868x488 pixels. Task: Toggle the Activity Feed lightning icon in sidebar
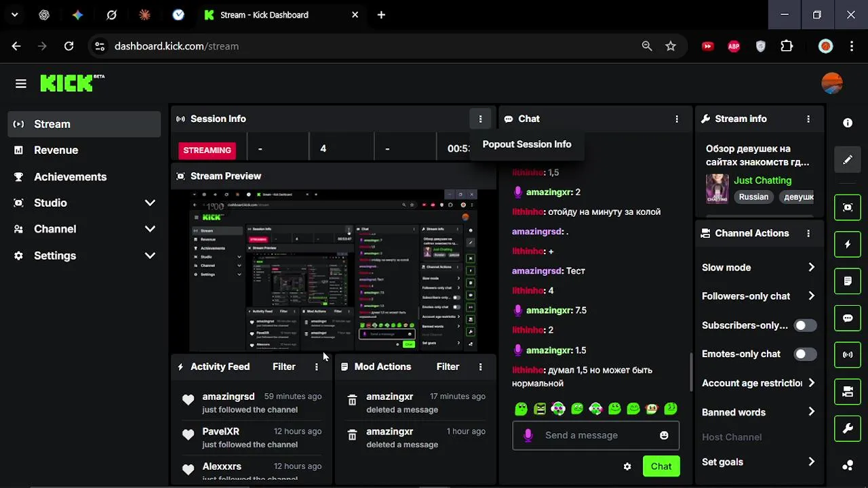(x=848, y=244)
